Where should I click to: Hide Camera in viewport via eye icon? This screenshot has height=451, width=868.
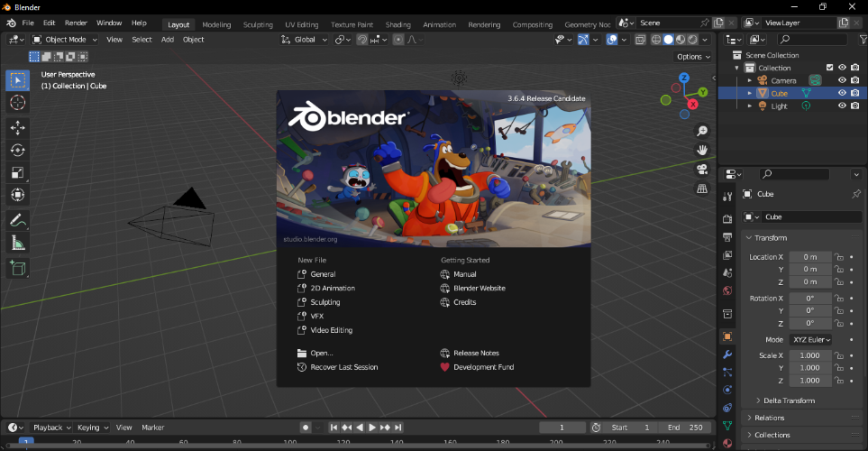(x=842, y=80)
